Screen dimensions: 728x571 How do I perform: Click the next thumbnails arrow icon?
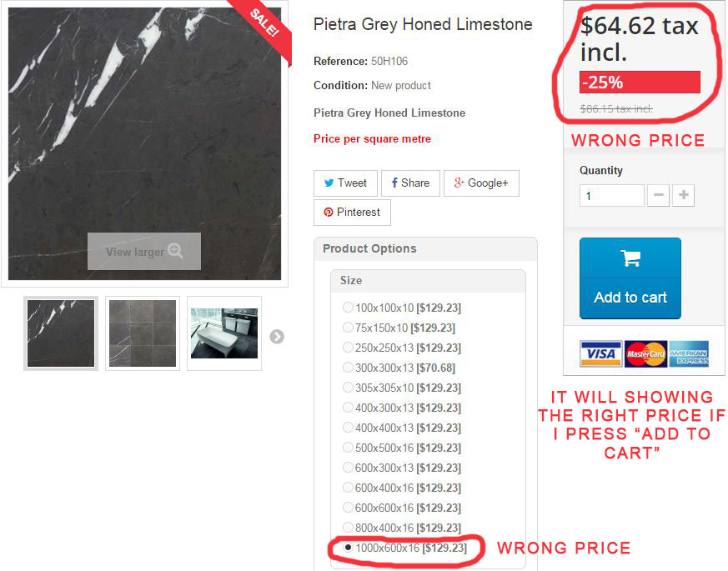point(277,336)
